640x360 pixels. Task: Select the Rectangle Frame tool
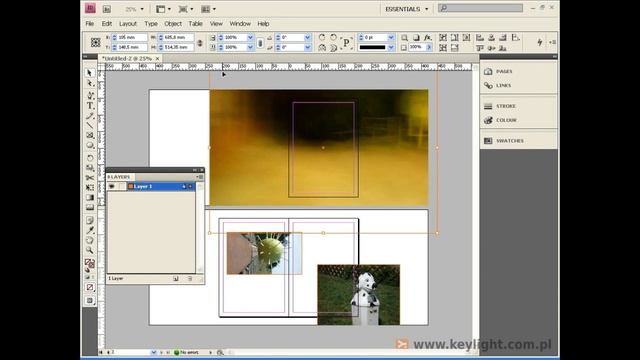[90, 135]
